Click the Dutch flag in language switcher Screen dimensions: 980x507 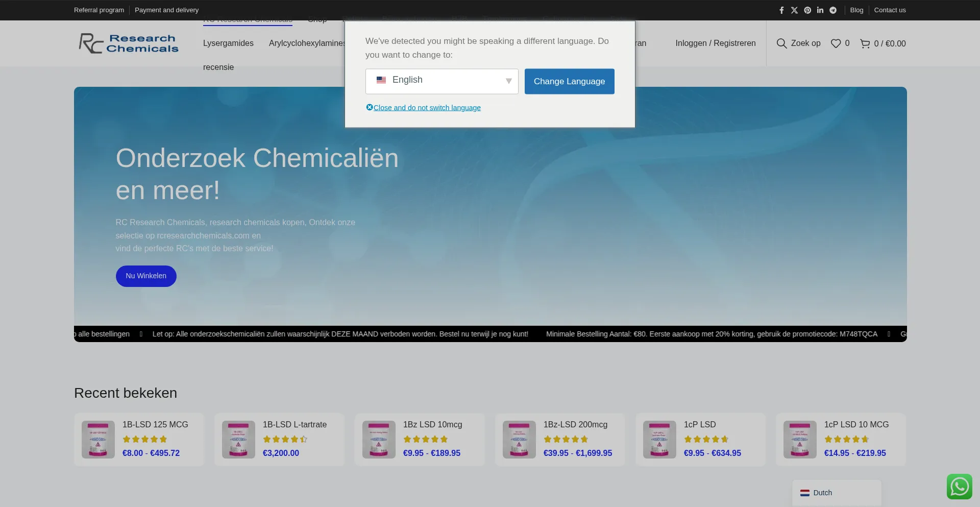click(805, 493)
